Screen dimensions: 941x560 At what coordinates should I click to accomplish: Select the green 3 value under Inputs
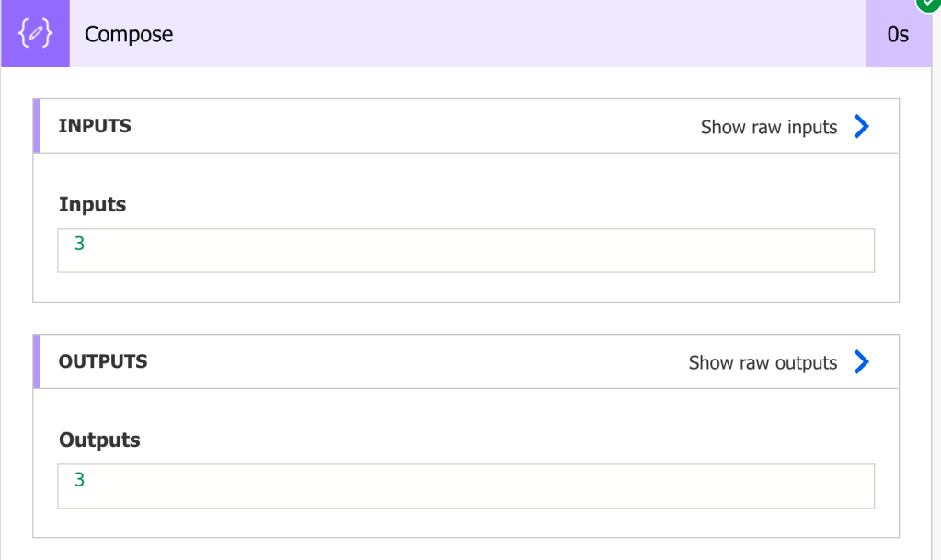pos(80,245)
